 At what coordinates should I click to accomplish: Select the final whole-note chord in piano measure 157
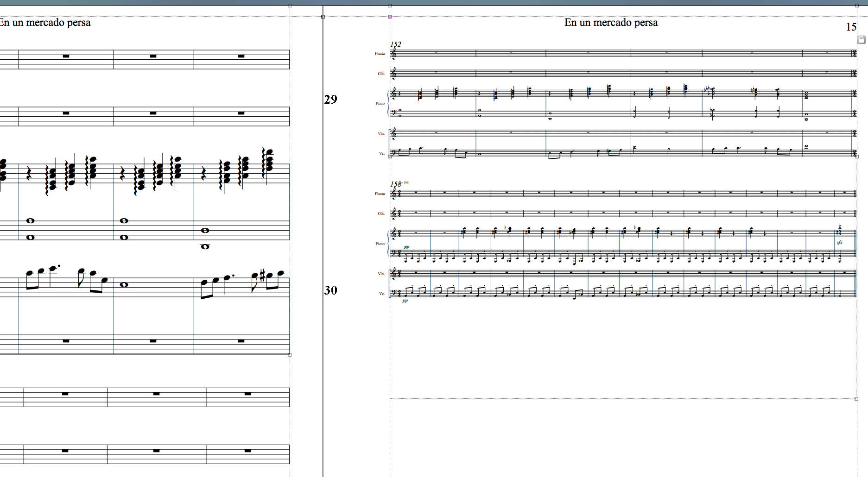click(x=807, y=95)
